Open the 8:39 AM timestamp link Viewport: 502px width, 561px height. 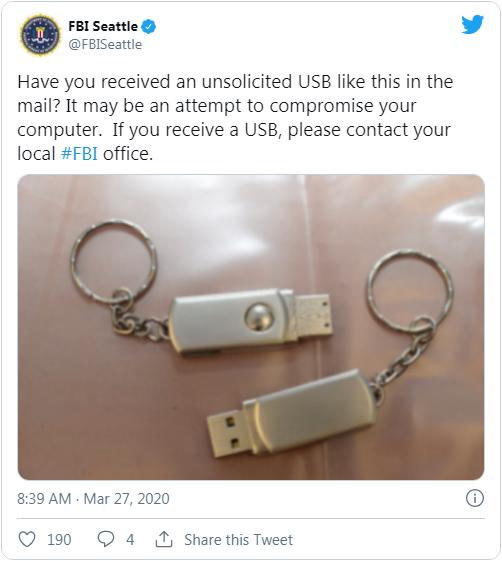(44, 498)
